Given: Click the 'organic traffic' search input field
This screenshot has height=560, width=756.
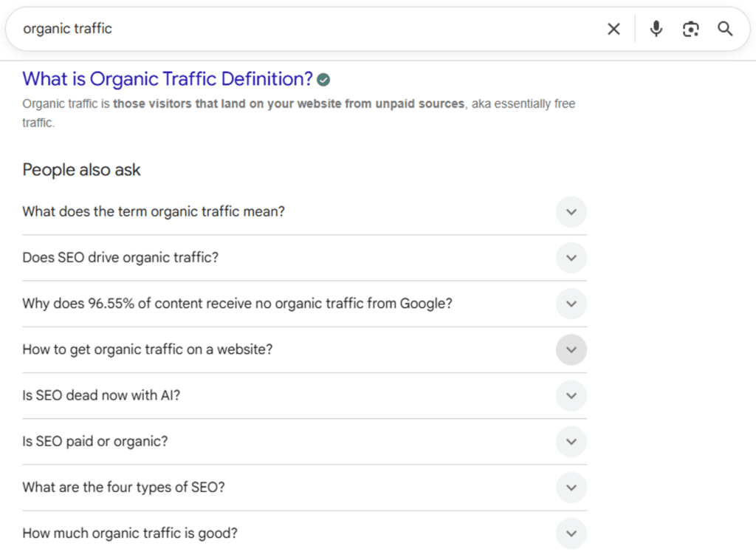Looking at the screenshot, I should pos(309,29).
